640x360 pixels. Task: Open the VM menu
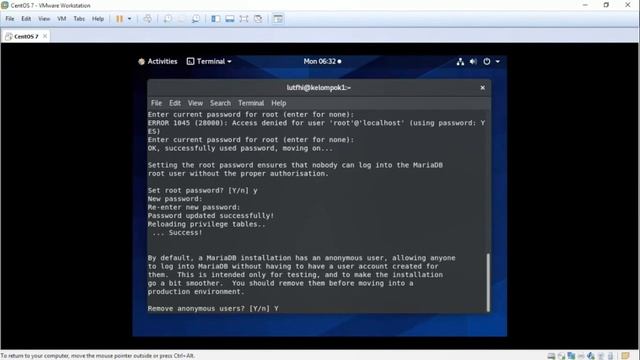point(62,19)
